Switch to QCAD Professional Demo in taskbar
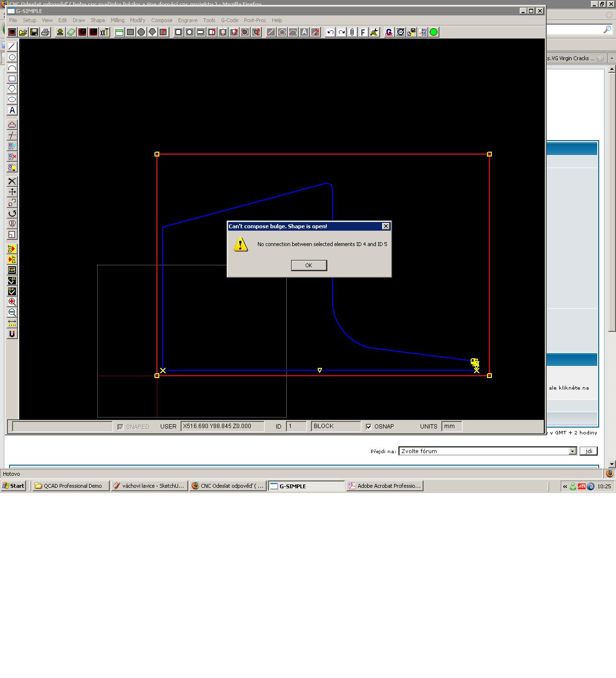The image size is (616, 678). (71, 486)
